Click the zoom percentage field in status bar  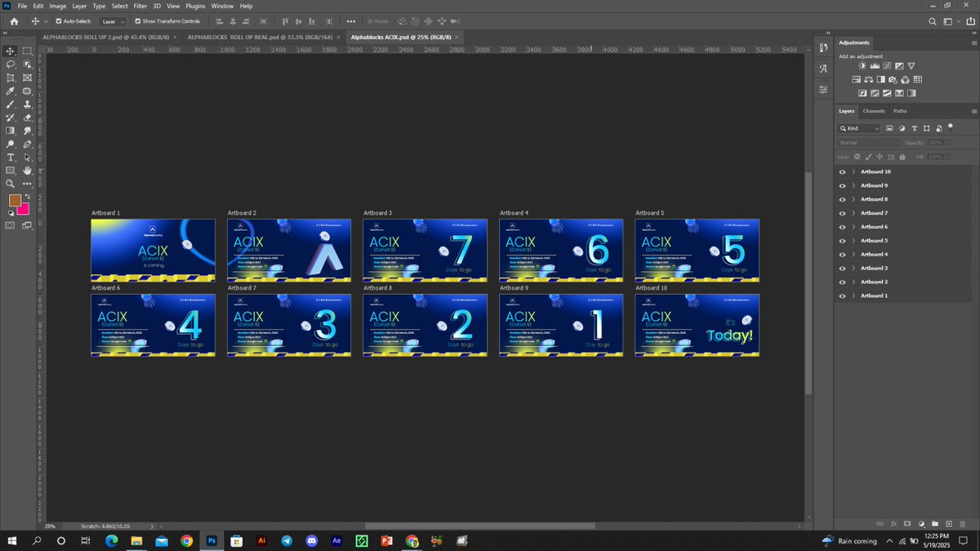[x=51, y=527]
